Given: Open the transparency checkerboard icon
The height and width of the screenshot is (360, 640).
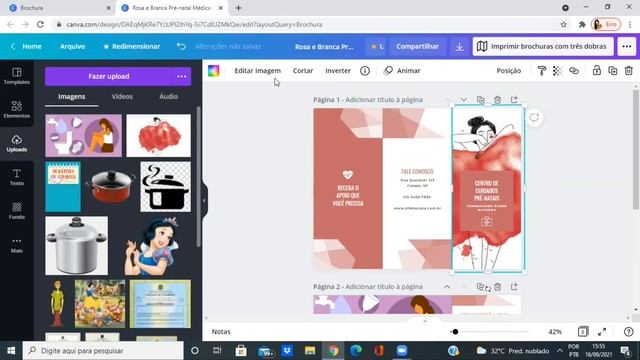Looking at the screenshot, I should coord(557,71).
